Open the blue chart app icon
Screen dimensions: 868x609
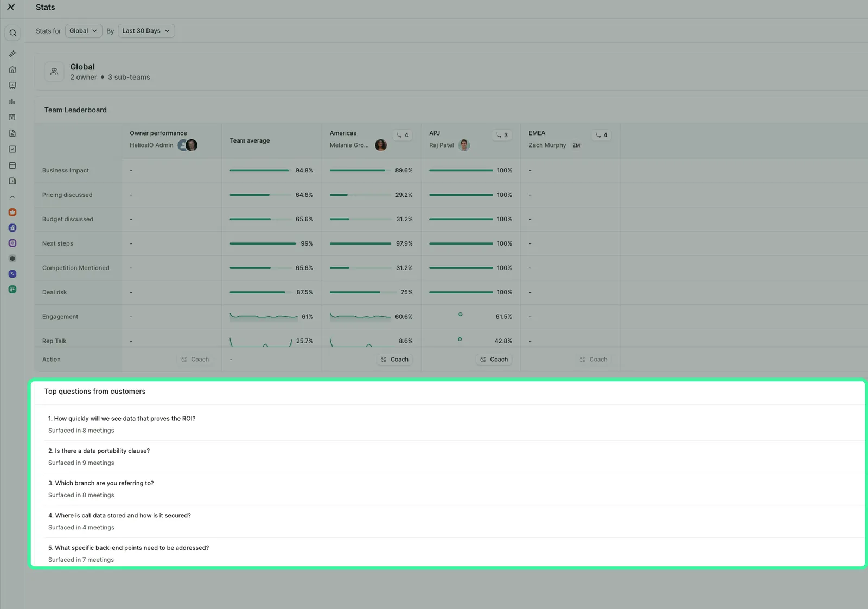point(12,228)
